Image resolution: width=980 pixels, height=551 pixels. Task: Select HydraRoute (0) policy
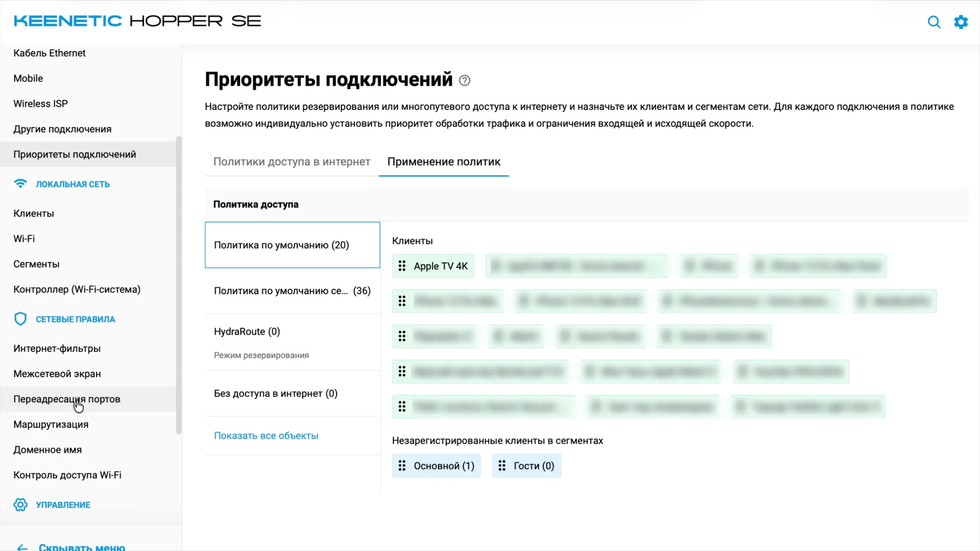292,342
